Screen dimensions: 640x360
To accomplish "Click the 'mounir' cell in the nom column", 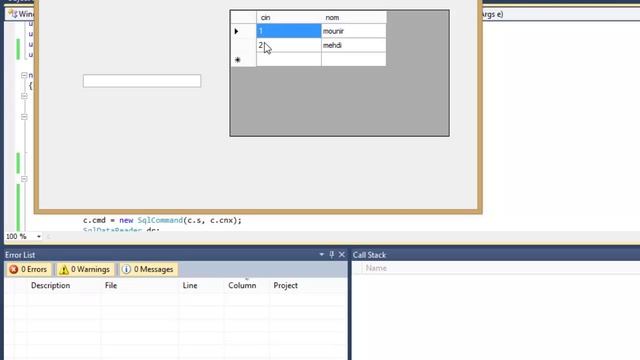I will 353,31.
